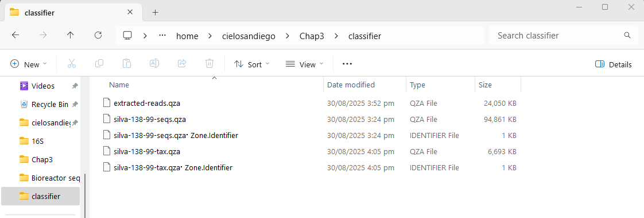Click the Cut scissors icon
Viewport: 644px width, 218px height.
click(x=72, y=64)
